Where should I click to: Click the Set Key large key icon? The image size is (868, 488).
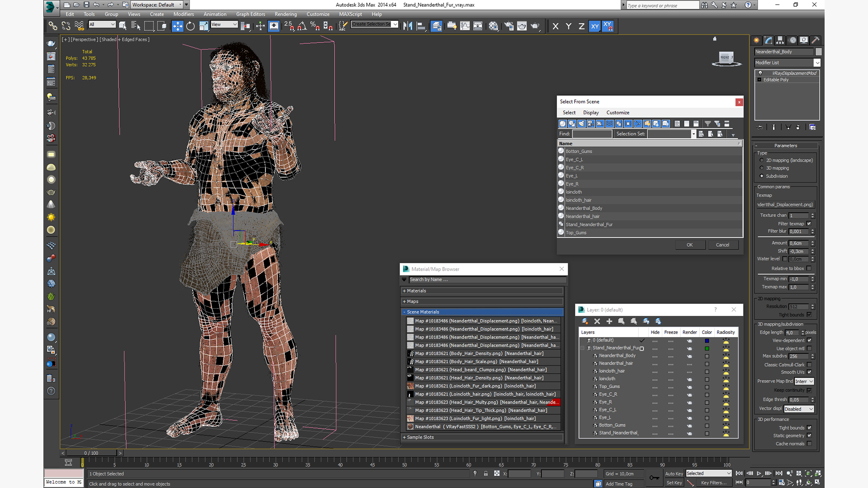(654, 478)
